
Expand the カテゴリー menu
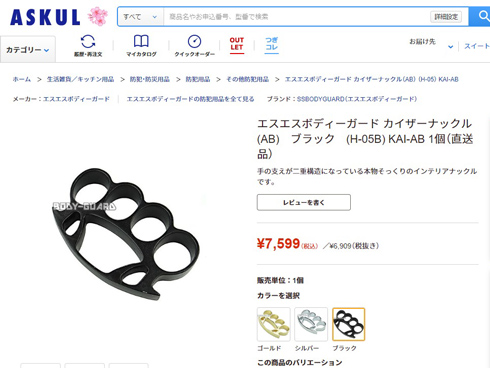[28, 50]
